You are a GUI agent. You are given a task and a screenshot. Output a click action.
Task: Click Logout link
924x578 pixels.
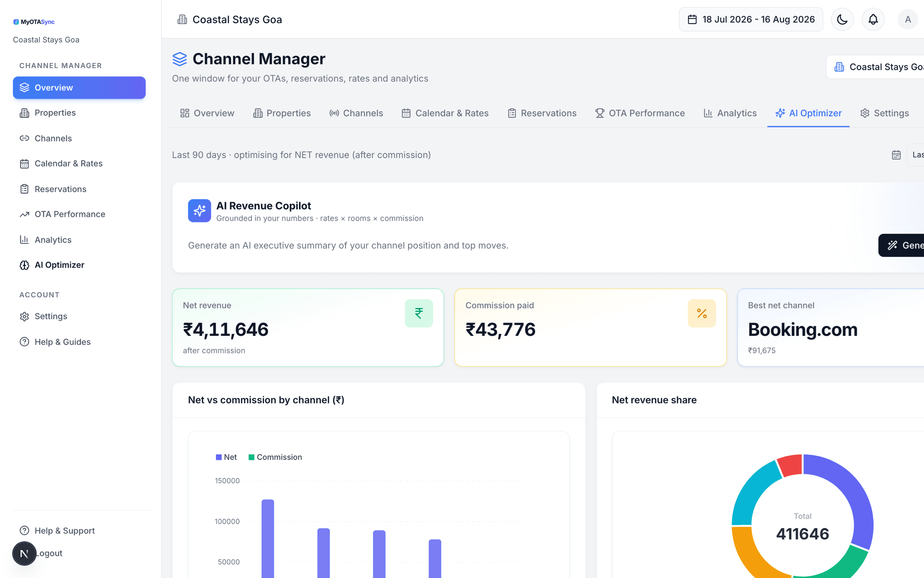[x=49, y=553]
